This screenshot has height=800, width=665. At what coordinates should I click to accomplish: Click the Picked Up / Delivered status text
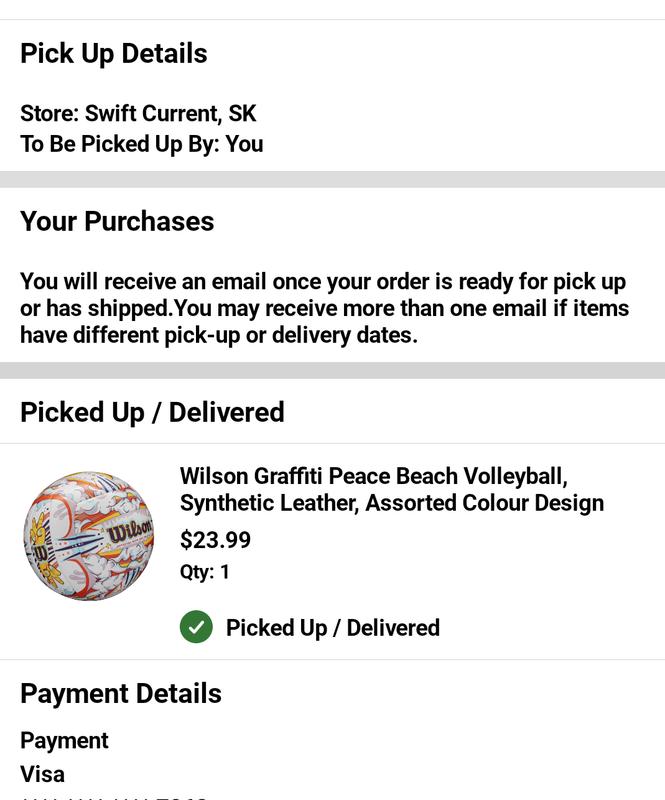coord(333,628)
